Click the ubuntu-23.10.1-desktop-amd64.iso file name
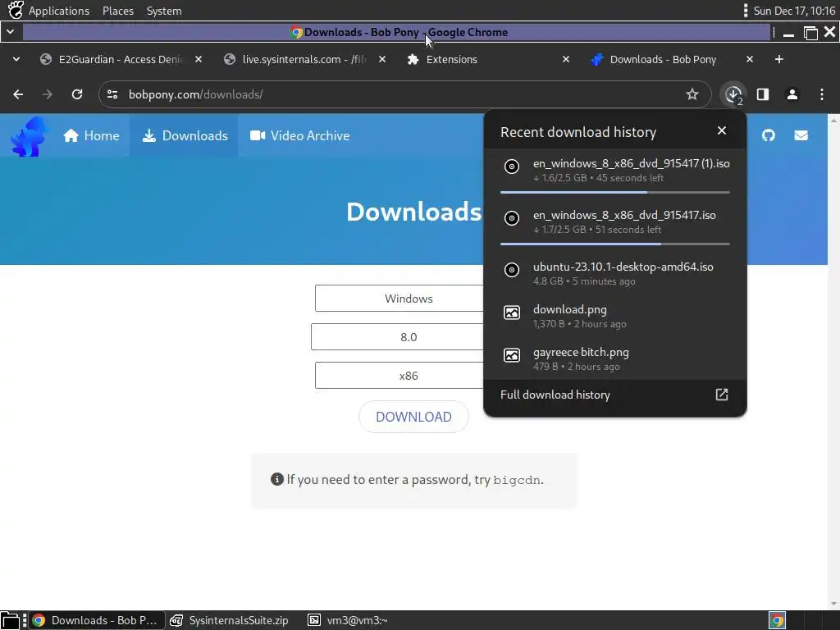 623,267
